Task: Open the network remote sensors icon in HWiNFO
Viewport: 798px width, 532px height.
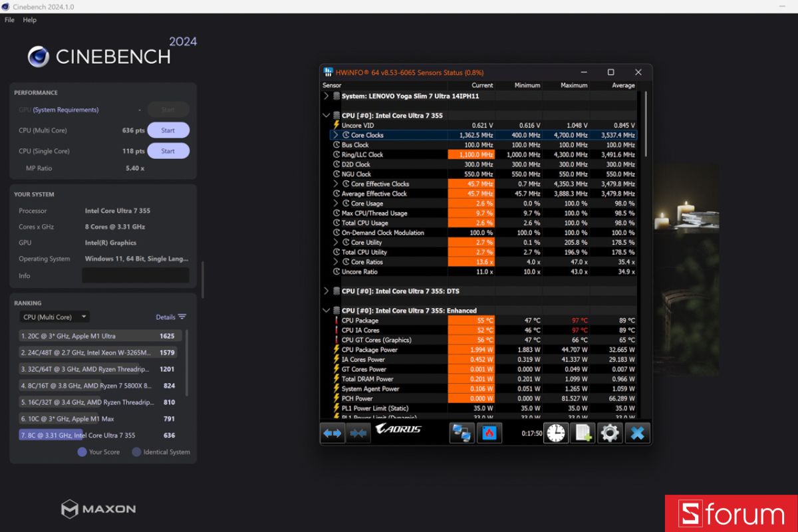Action: click(x=461, y=433)
